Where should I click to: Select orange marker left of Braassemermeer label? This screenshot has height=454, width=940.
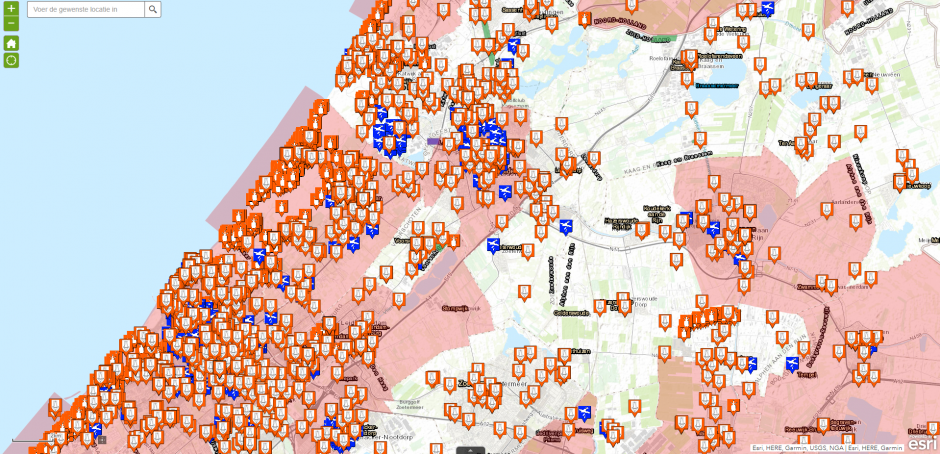click(688, 79)
